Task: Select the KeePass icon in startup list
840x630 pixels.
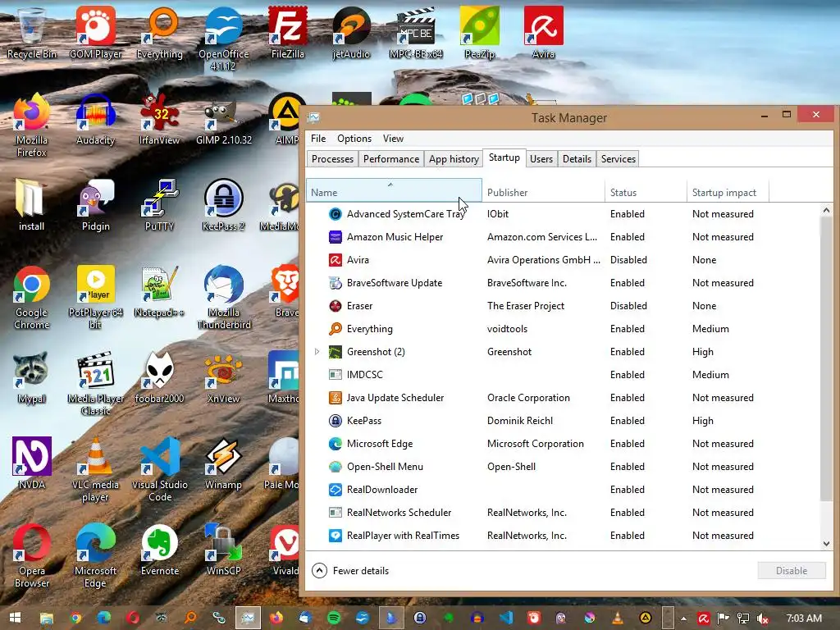Action: click(x=336, y=421)
